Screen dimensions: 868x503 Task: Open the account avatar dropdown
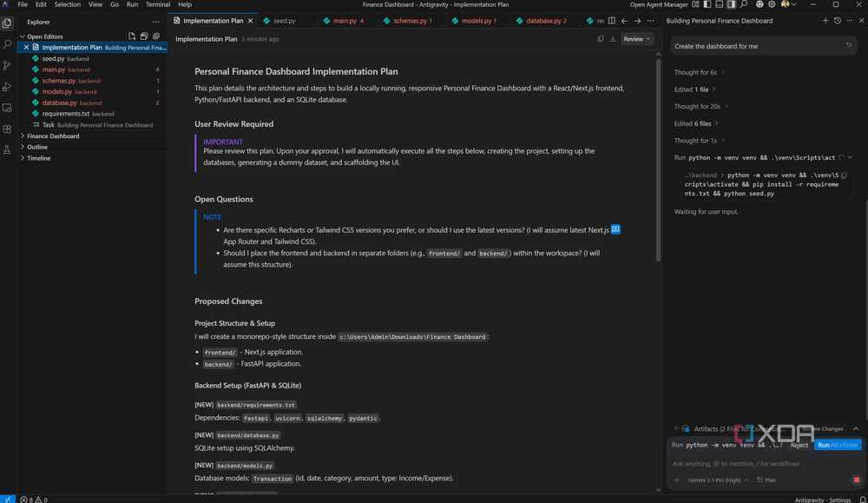[788, 4]
